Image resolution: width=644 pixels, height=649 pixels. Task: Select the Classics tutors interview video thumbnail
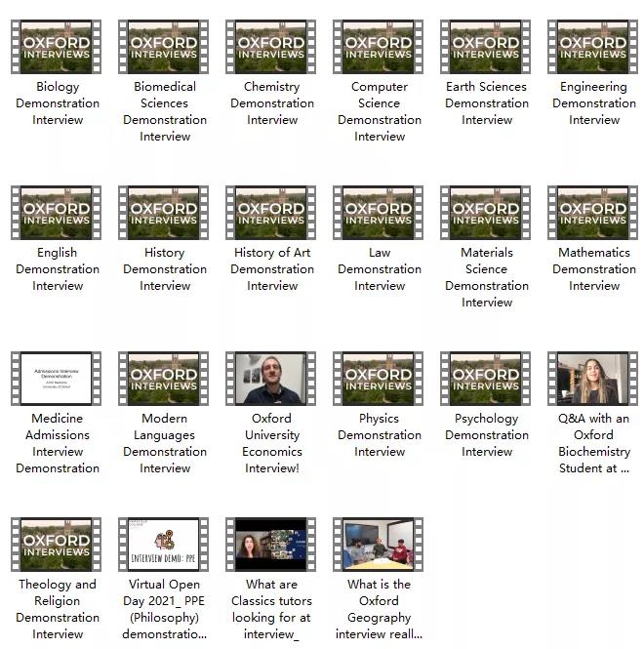270,545
